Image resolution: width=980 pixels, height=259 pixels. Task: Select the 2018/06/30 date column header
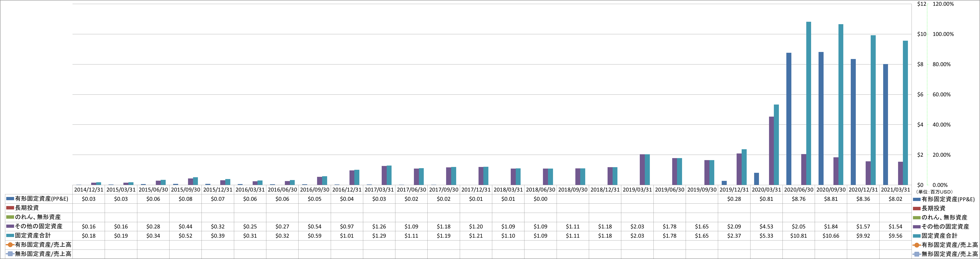(x=540, y=189)
